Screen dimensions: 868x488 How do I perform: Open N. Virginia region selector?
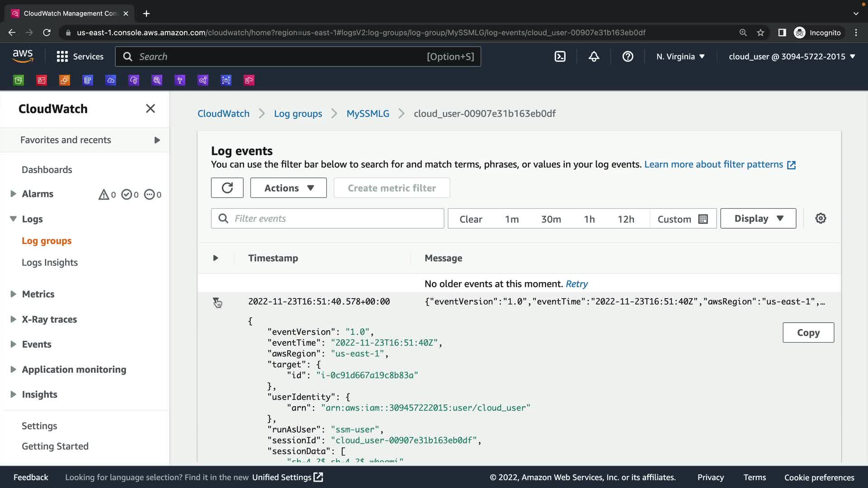click(x=680, y=56)
